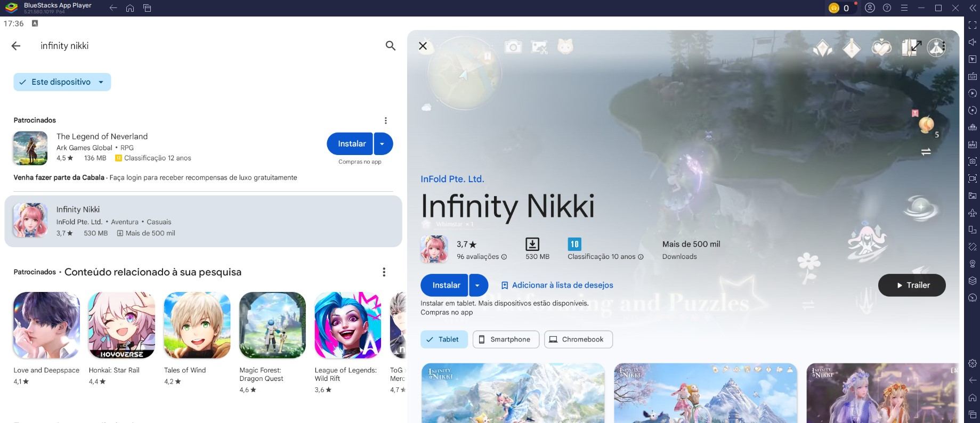Close the Infinity Nikki details panel

(423, 46)
